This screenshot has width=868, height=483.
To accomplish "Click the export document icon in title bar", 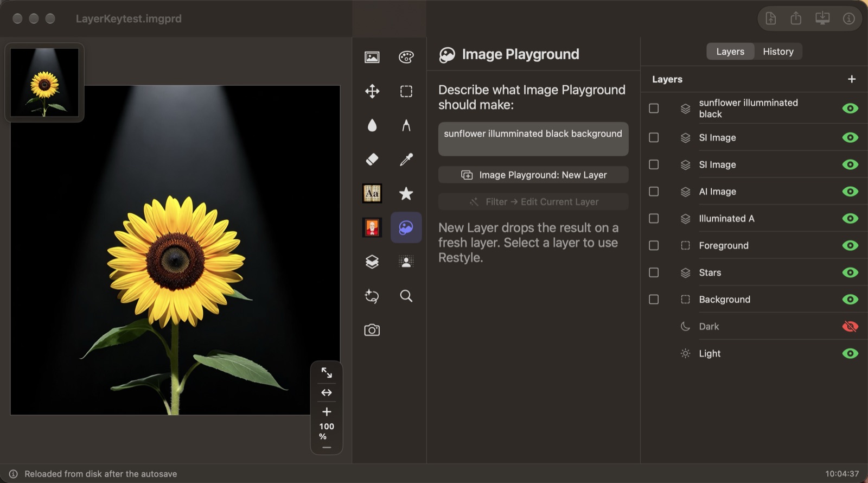I will [x=771, y=18].
